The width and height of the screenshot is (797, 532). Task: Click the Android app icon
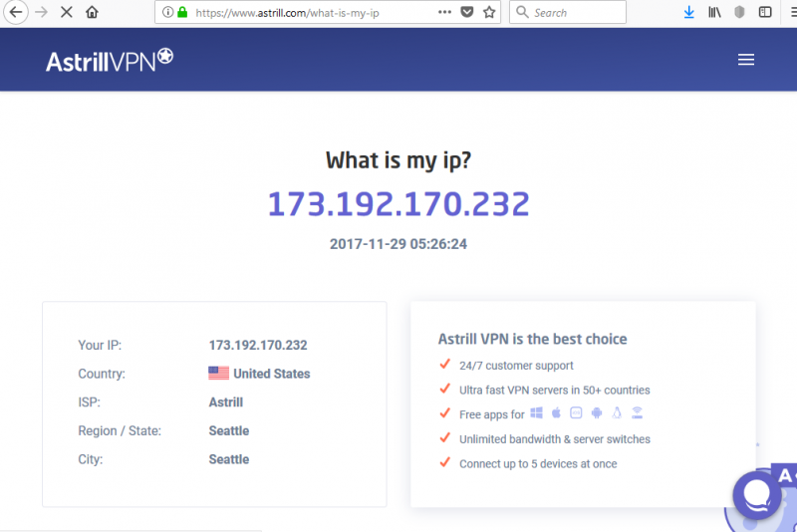[x=596, y=413]
